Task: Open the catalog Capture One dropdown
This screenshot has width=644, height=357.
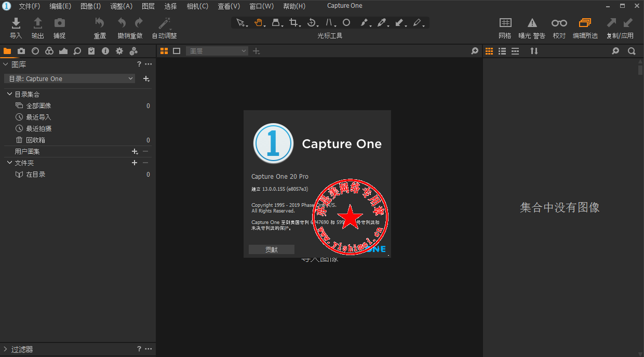Action: point(70,78)
